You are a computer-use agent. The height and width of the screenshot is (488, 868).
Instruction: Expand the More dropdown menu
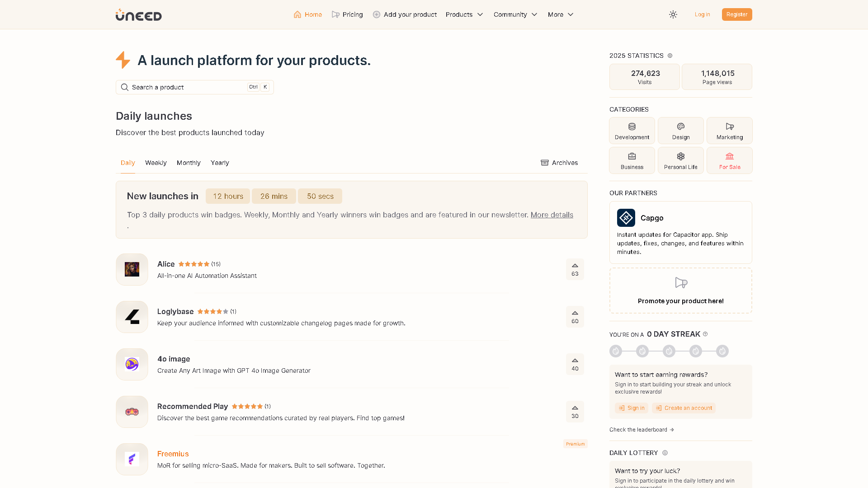coord(561,14)
